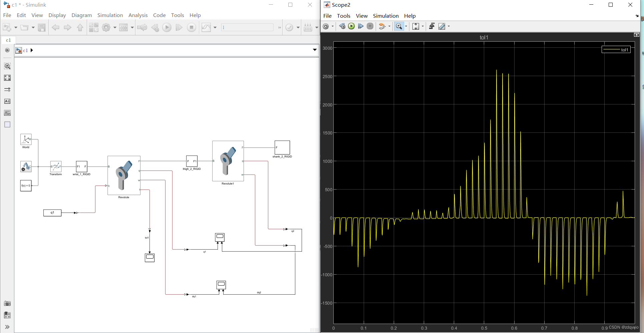
Task: Open the breadcrumb dropdown next to c1
Action: click(314, 50)
